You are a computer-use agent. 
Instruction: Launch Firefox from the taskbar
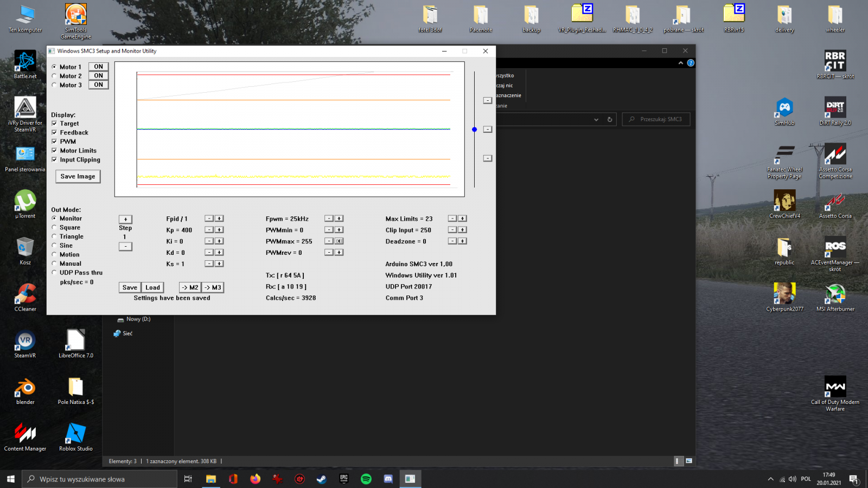pos(255,479)
